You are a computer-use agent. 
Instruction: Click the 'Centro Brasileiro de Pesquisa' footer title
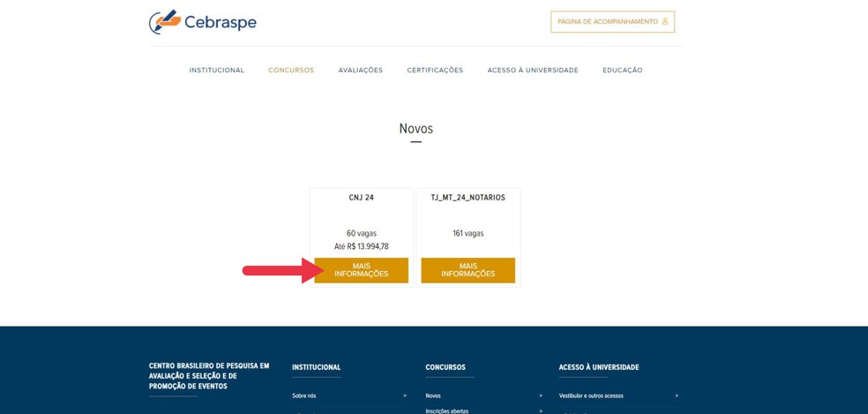point(209,376)
